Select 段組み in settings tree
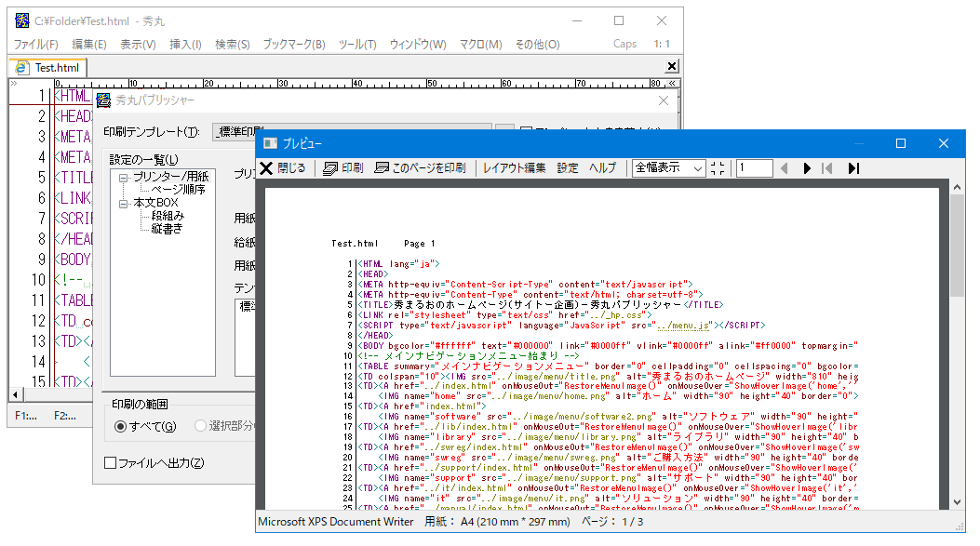The width and height of the screenshot is (980, 546). point(168,216)
